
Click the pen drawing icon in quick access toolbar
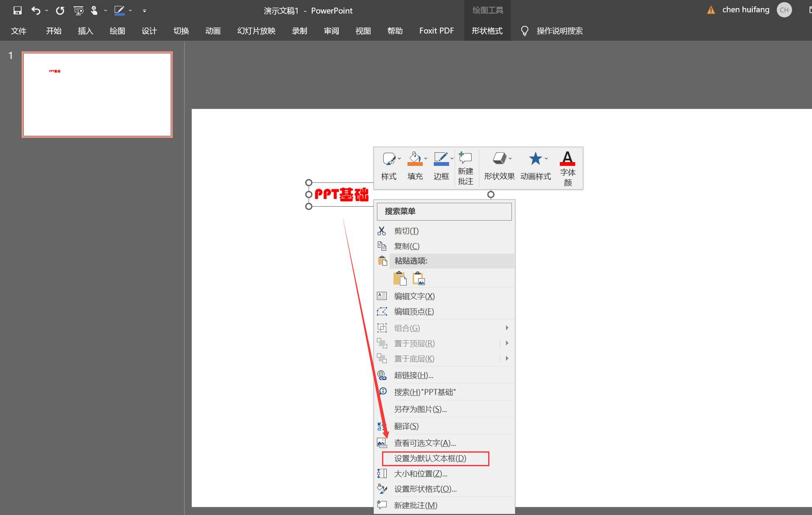[120, 11]
